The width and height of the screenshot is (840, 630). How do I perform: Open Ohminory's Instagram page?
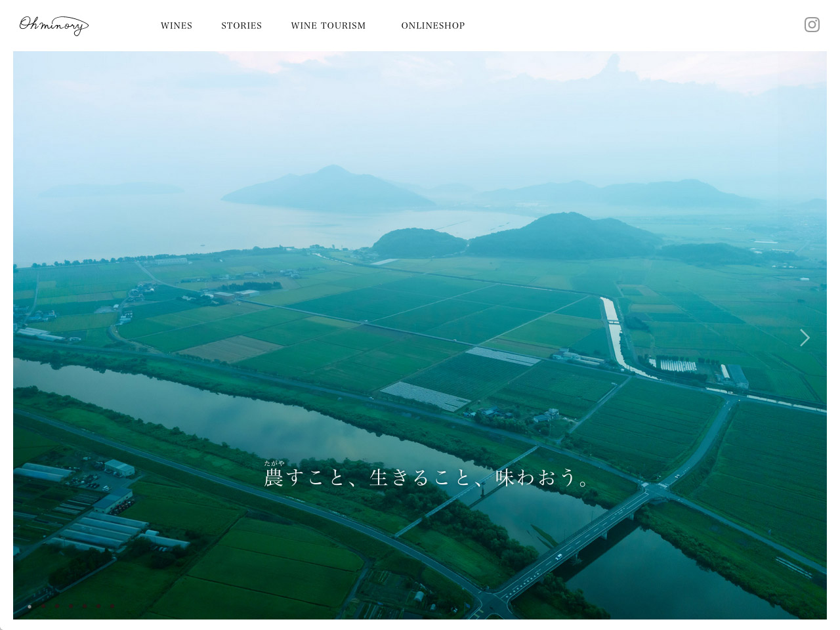coord(812,24)
